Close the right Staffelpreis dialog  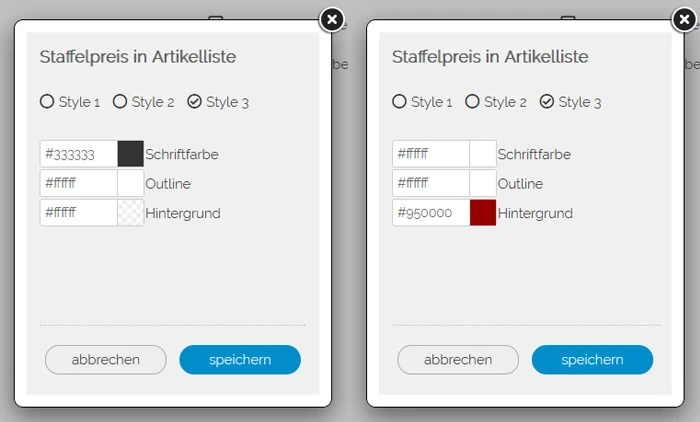click(684, 19)
